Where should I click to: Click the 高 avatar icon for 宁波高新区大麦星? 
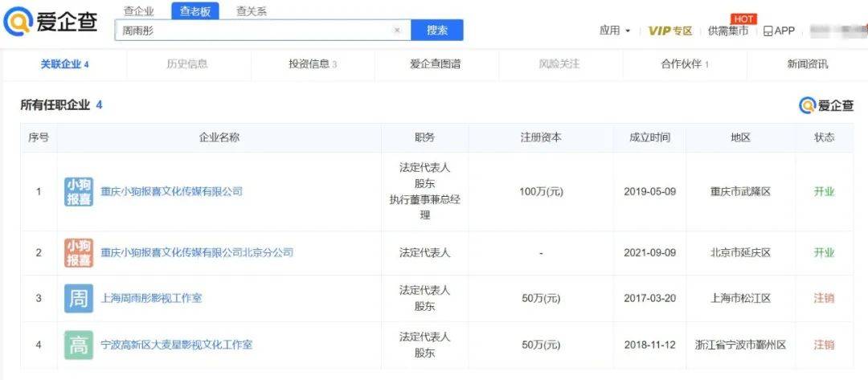tap(79, 345)
